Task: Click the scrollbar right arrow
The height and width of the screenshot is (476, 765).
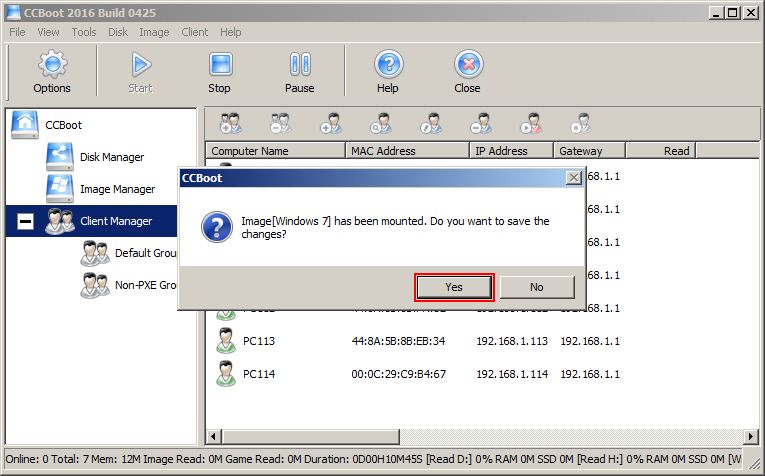Action: [x=751, y=436]
